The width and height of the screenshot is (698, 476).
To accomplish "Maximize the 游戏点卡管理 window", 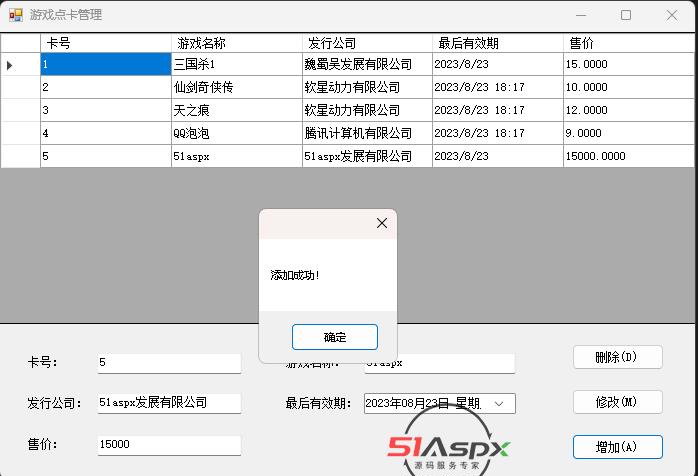I will [x=626, y=15].
